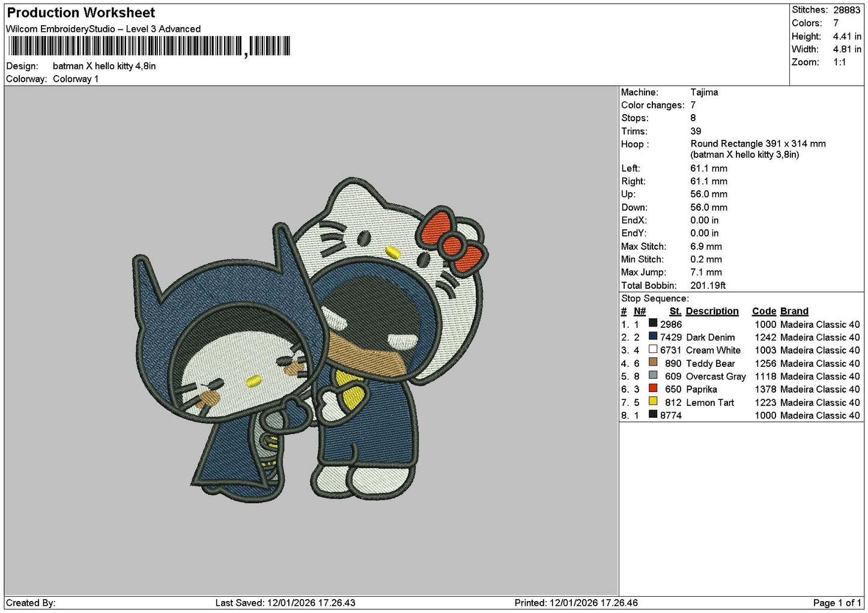Click the EndX value 0.00 in
The height and width of the screenshot is (613, 868).
click(705, 220)
